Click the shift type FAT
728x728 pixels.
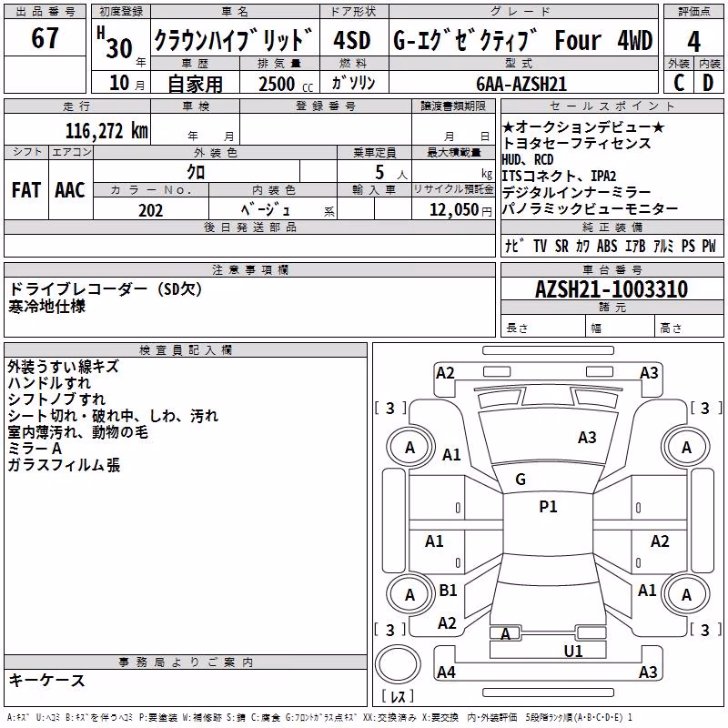pos(26,190)
